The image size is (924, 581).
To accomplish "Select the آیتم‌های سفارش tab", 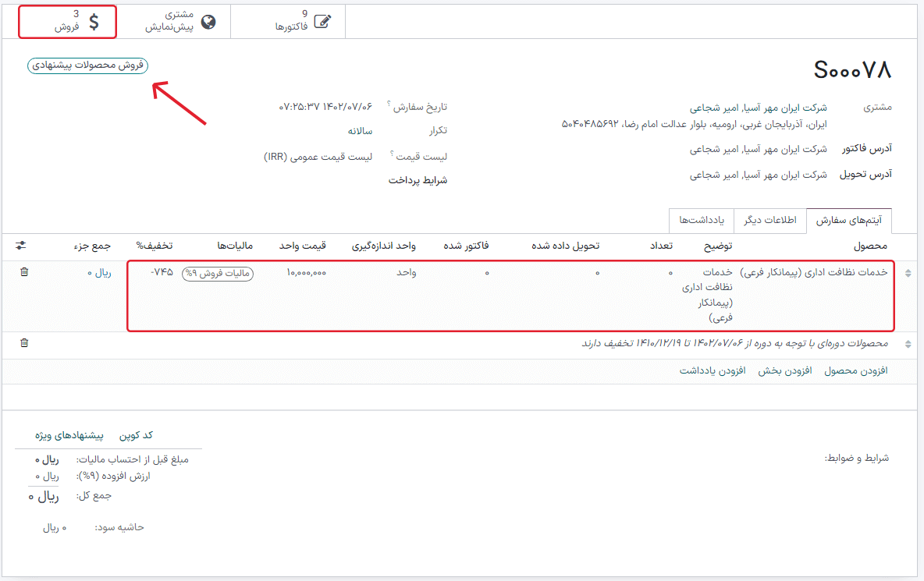I will (x=848, y=221).
